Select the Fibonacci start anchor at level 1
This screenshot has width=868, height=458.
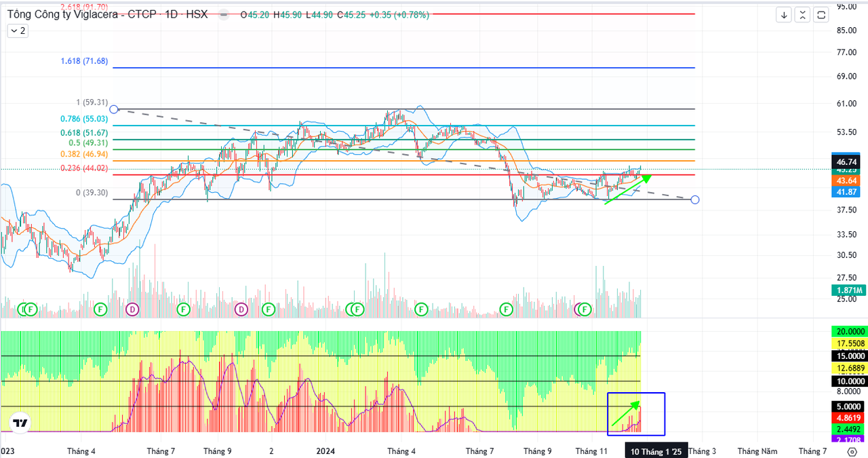click(114, 109)
